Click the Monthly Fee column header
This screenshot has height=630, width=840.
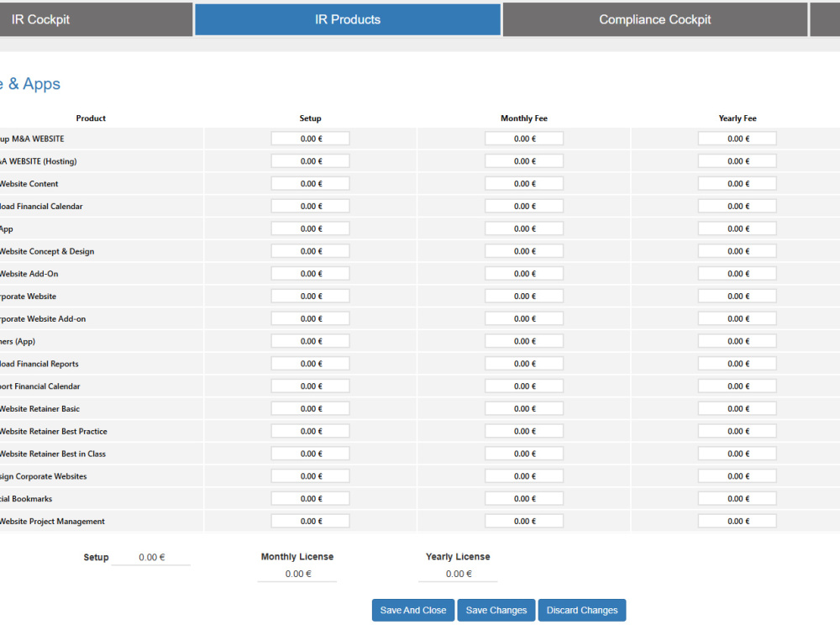[x=524, y=118]
